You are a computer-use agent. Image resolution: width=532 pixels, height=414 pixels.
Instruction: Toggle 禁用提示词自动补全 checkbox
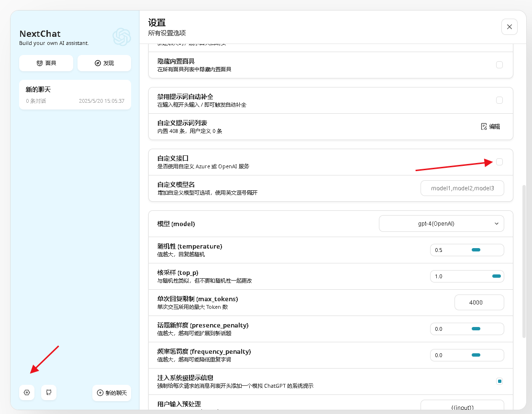click(499, 100)
